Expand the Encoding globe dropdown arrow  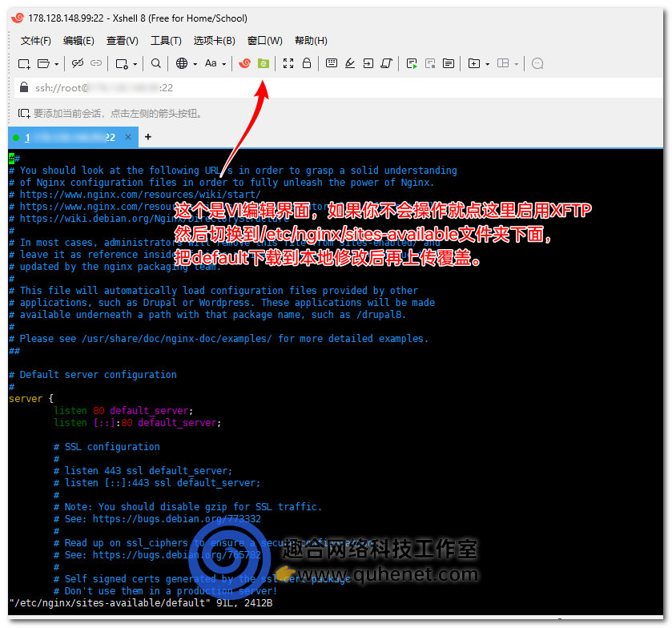(195, 64)
